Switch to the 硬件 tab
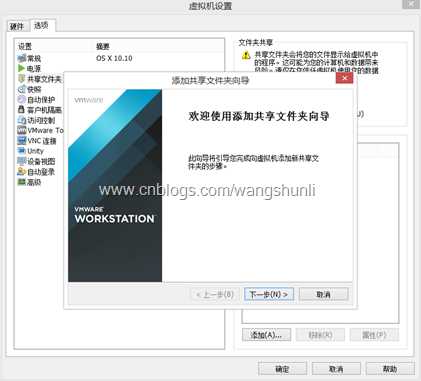Screen dimensions: 421x381 tap(17, 26)
